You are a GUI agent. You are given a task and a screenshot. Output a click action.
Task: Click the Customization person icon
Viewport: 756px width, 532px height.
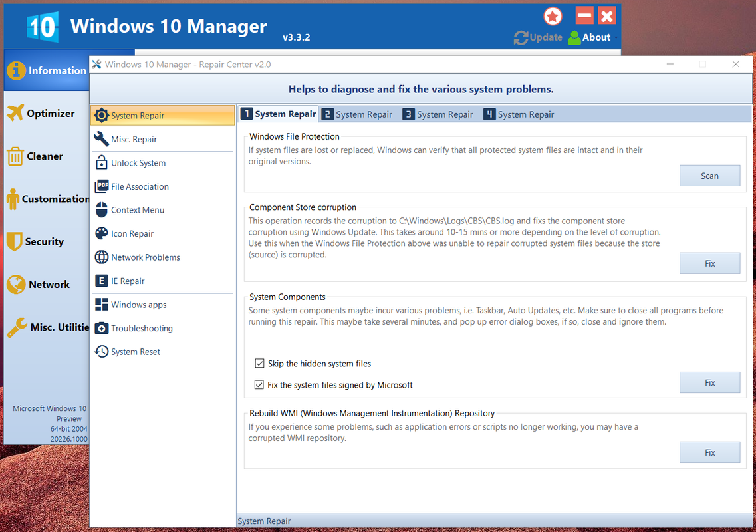13,199
